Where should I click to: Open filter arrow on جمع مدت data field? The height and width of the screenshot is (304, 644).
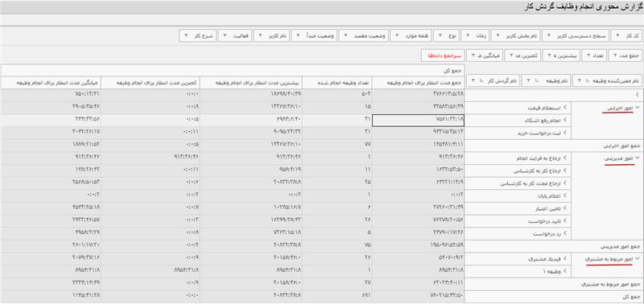(x=615, y=55)
